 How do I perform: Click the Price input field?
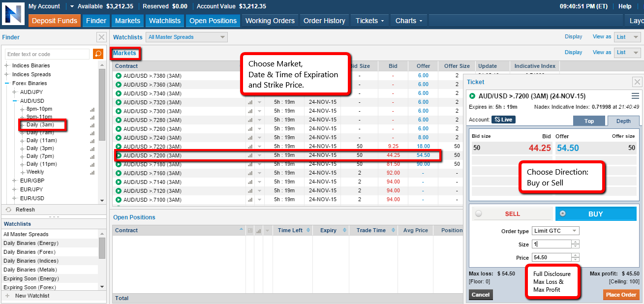552,257
